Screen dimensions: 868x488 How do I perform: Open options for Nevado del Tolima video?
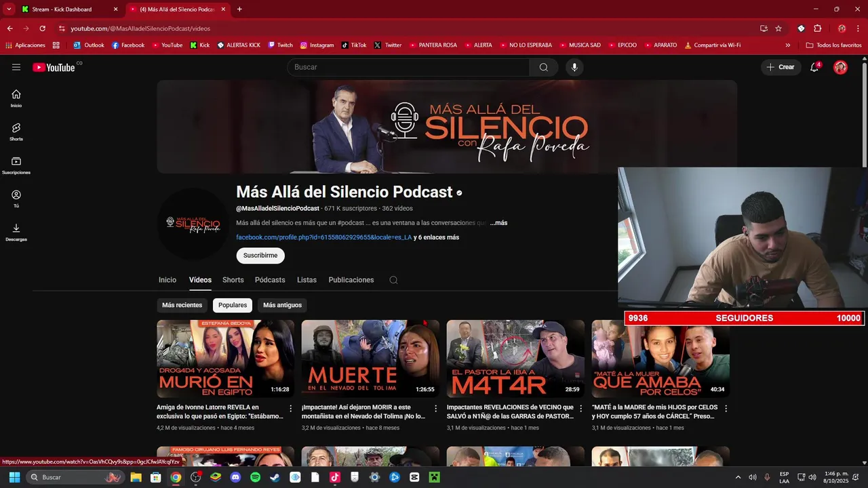click(436, 409)
